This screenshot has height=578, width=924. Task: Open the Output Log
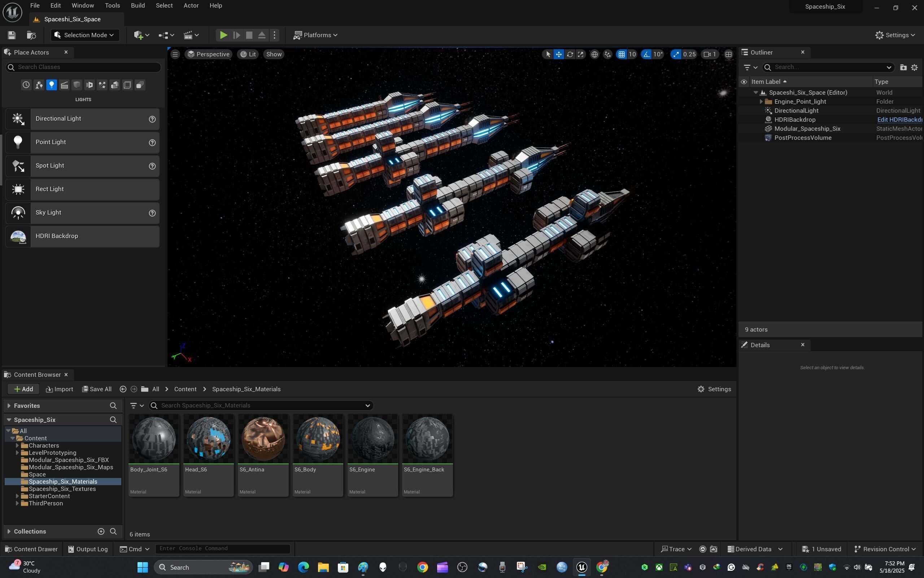[x=88, y=549]
